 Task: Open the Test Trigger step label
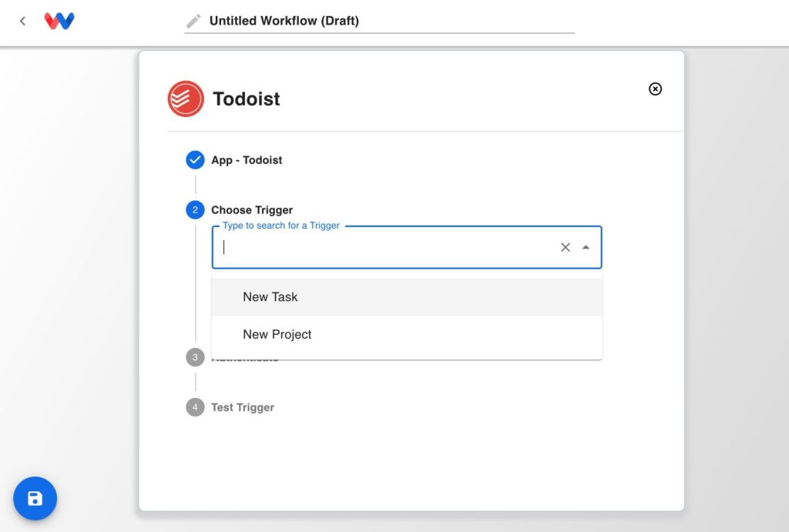coord(243,407)
